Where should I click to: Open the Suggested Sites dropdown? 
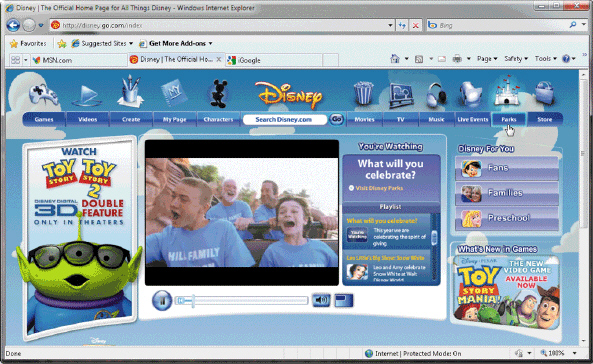pos(102,44)
